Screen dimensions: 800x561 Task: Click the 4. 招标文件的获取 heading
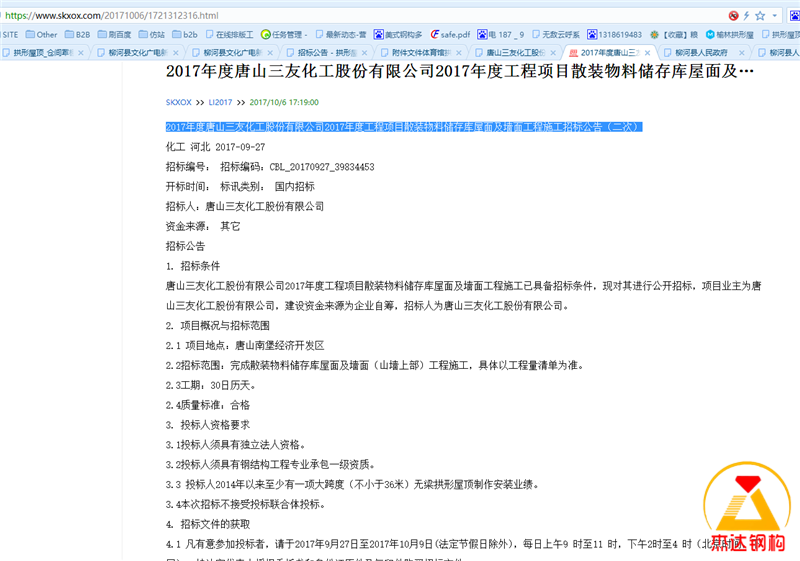tap(208, 525)
